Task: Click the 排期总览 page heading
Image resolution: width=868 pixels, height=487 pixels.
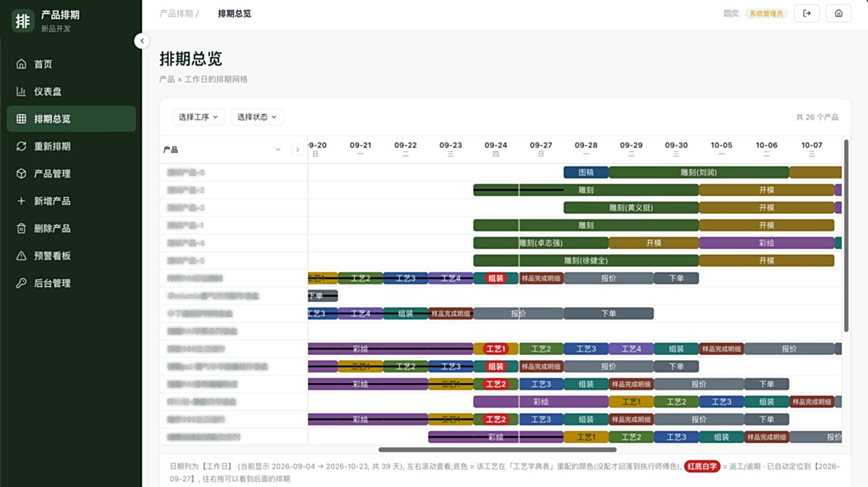Action: coord(191,59)
